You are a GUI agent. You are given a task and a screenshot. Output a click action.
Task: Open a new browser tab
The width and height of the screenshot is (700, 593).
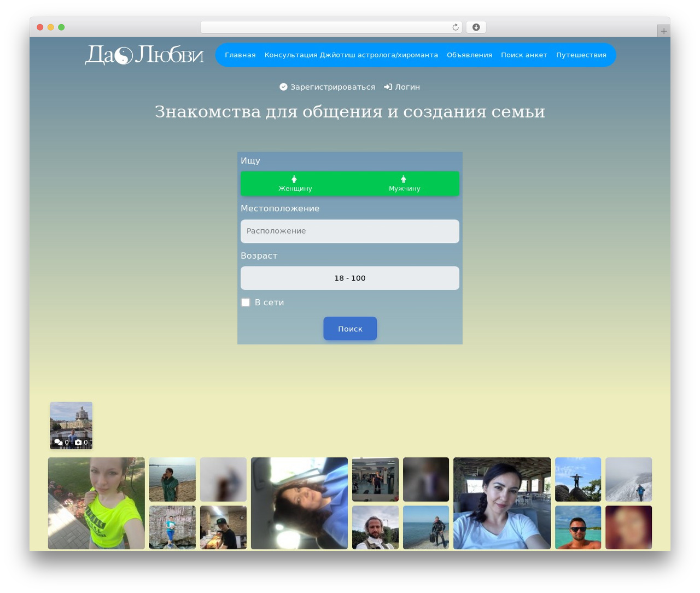pyautogui.click(x=663, y=31)
